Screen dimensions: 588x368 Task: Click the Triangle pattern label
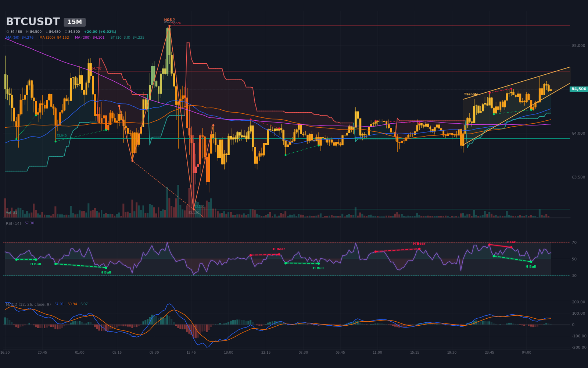[x=471, y=94]
